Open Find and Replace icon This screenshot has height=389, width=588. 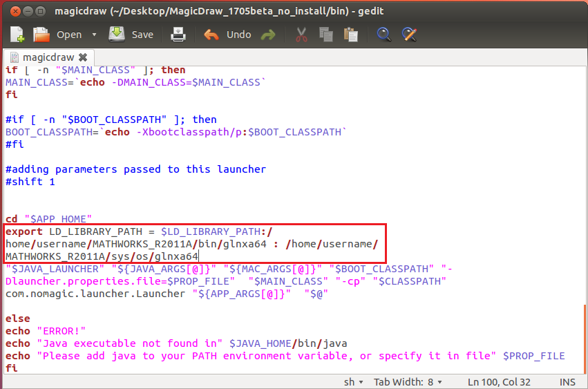point(409,35)
